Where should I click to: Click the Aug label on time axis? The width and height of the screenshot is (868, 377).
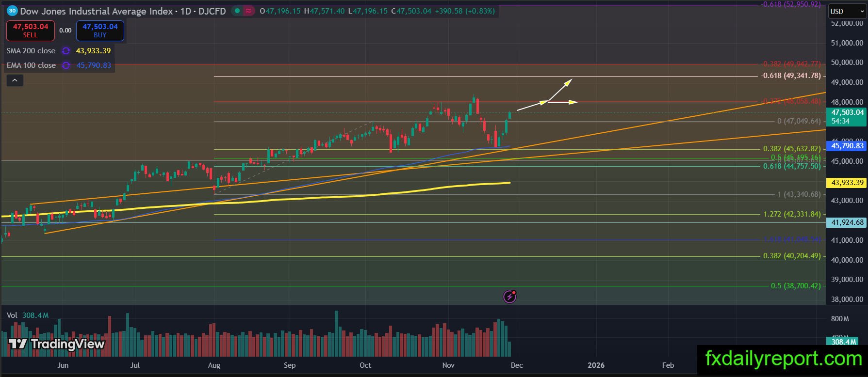pyautogui.click(x=214, y=365)
